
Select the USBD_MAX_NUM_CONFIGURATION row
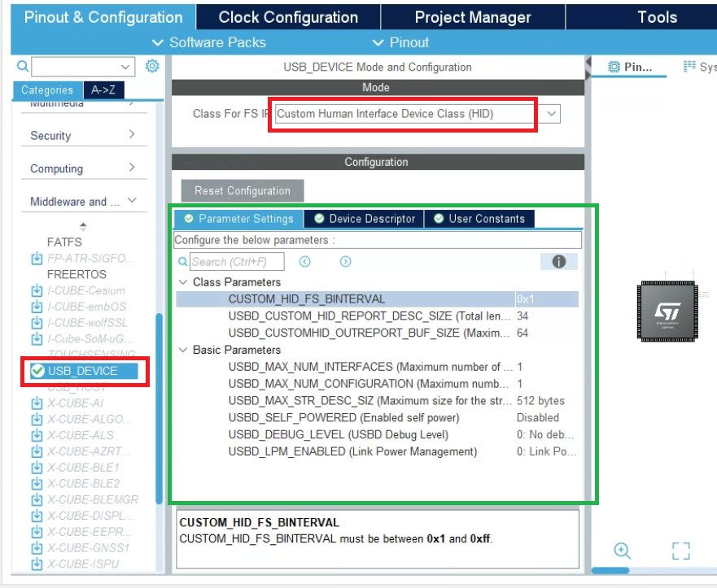click(378, 383)
